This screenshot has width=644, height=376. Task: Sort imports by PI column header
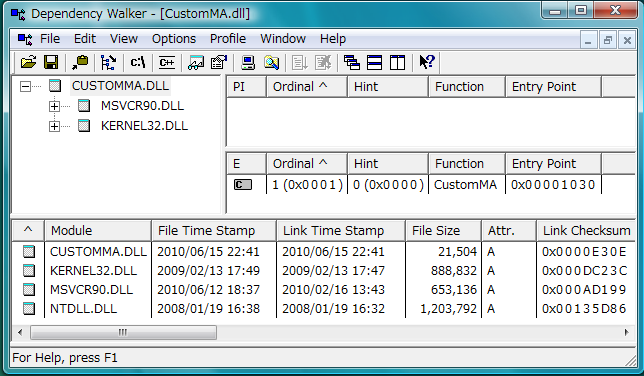pos(246,87)
